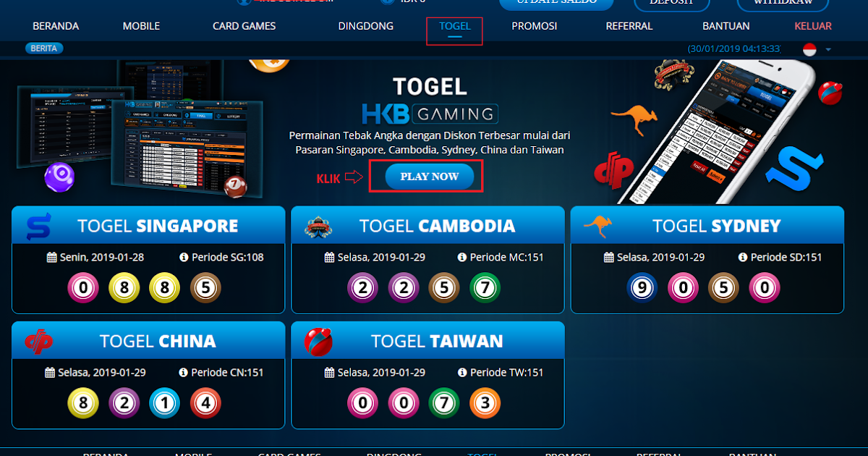Click info icon beside Periode SG:108

click(184, 257)
